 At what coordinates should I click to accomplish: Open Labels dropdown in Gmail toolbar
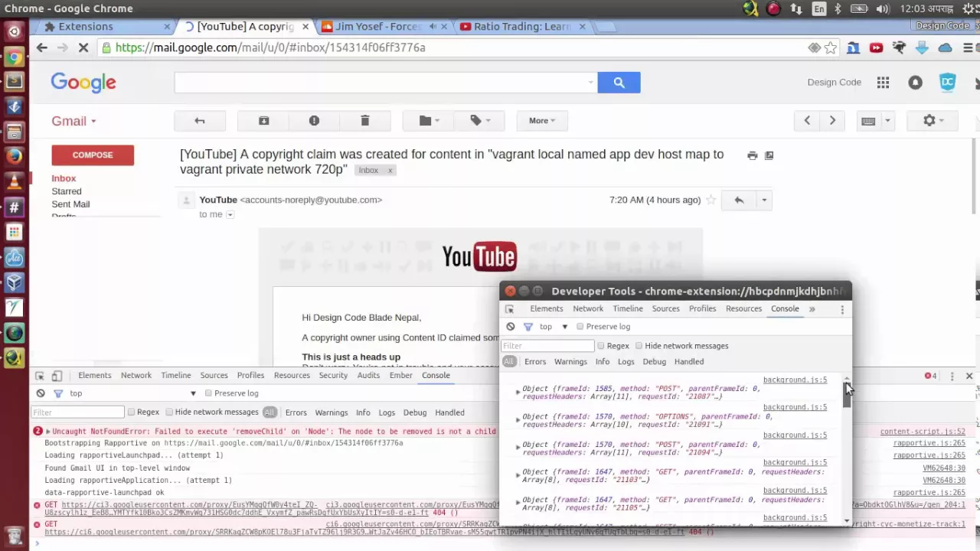pyautogui.click(x=480, y=120)
